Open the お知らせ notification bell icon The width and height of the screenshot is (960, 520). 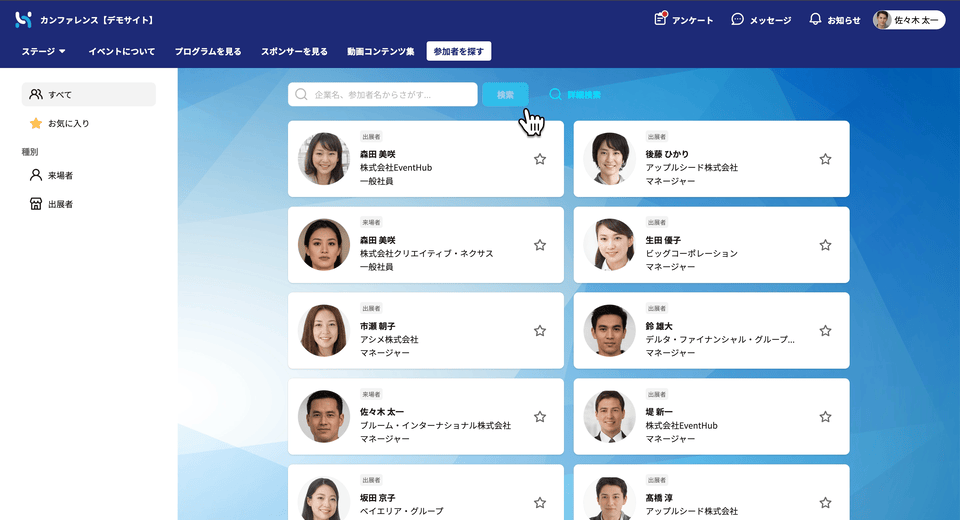coord(815,20)
